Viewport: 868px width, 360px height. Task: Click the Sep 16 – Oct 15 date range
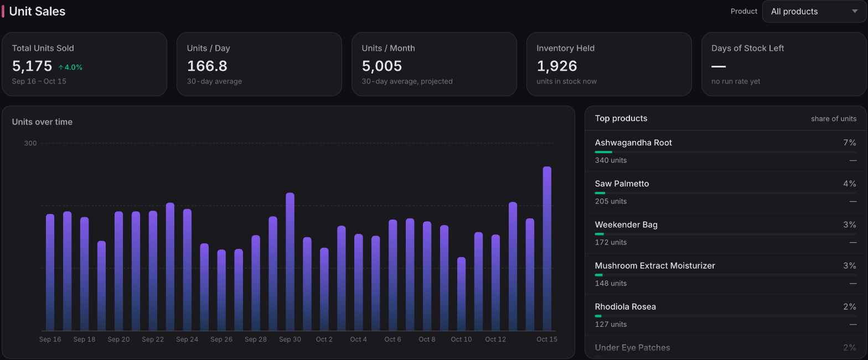point(39,81)
